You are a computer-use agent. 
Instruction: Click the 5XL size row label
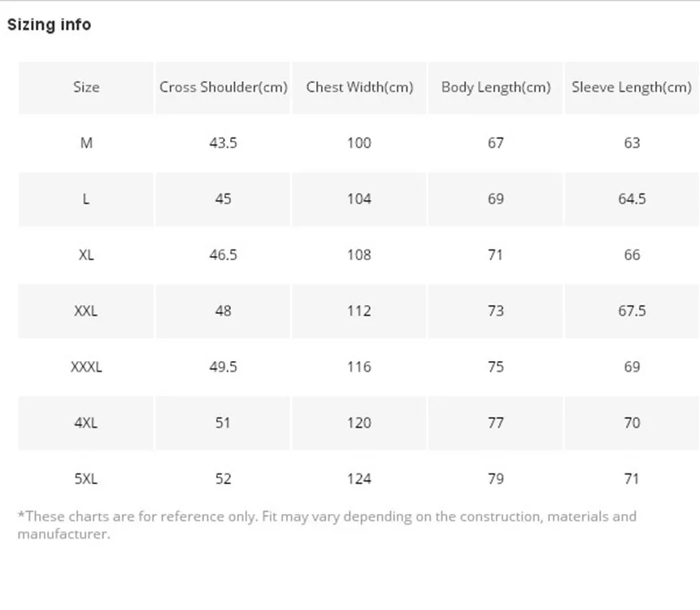click(x=86, y=479)
